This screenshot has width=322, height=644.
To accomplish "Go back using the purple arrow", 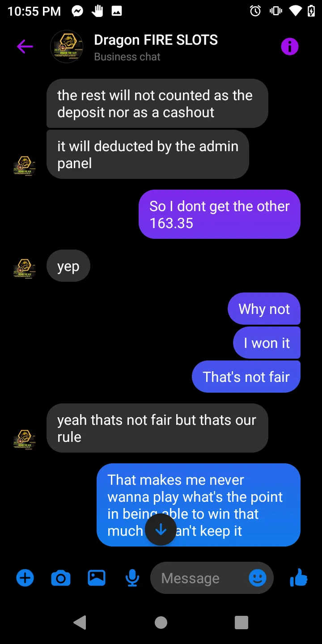I will click(x=25, y=47).
